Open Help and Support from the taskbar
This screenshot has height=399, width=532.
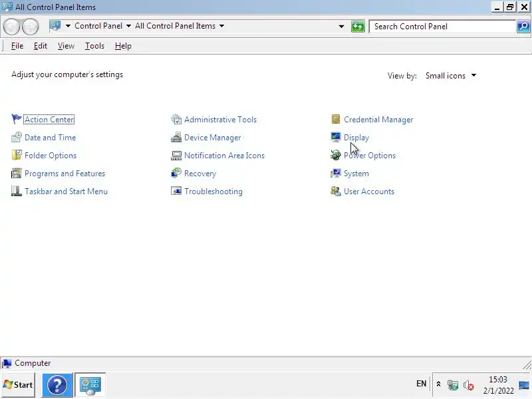(57, 385)
